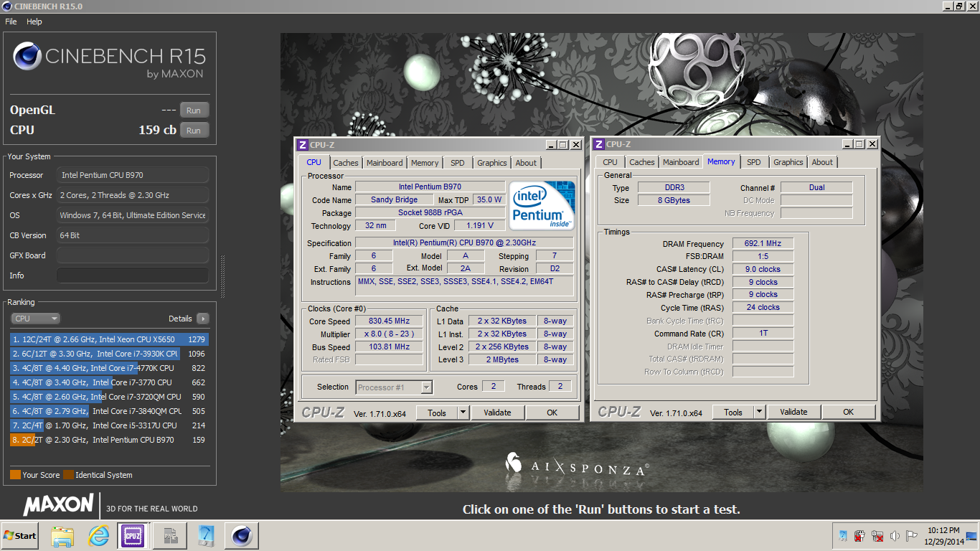Click the Z icon in left CPU-Z title bar

click(x=303, y=145)
